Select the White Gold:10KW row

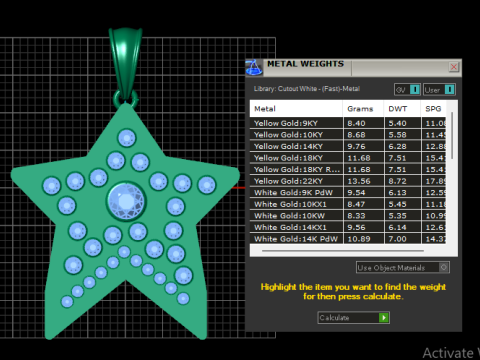pos(348,216)
